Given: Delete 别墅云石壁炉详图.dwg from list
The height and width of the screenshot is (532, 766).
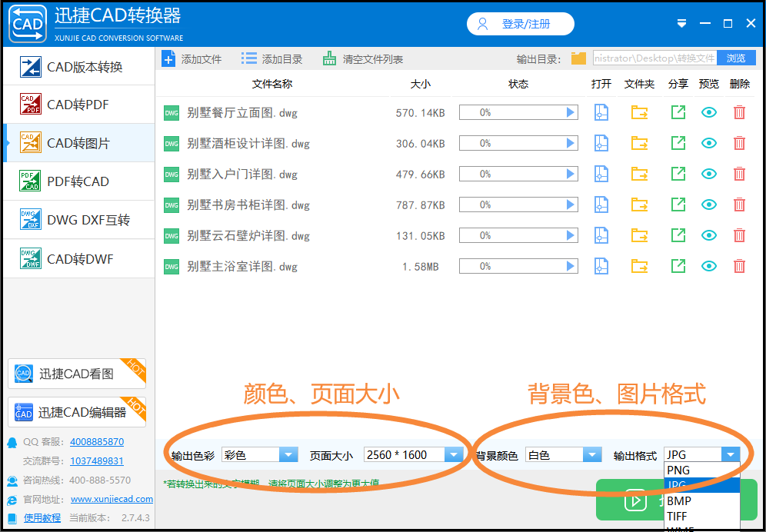Looking at the screenshot, I should coord(739,235).
